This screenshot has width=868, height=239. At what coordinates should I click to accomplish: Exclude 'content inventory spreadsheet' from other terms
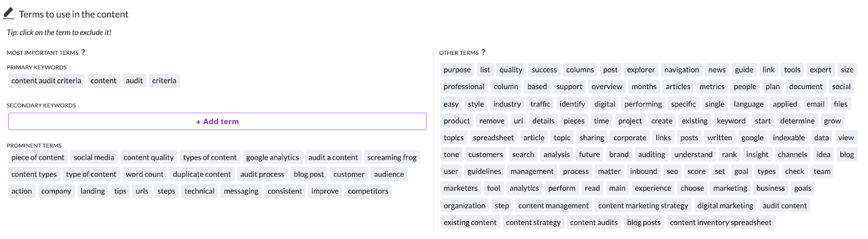click(x=720, y=223)
